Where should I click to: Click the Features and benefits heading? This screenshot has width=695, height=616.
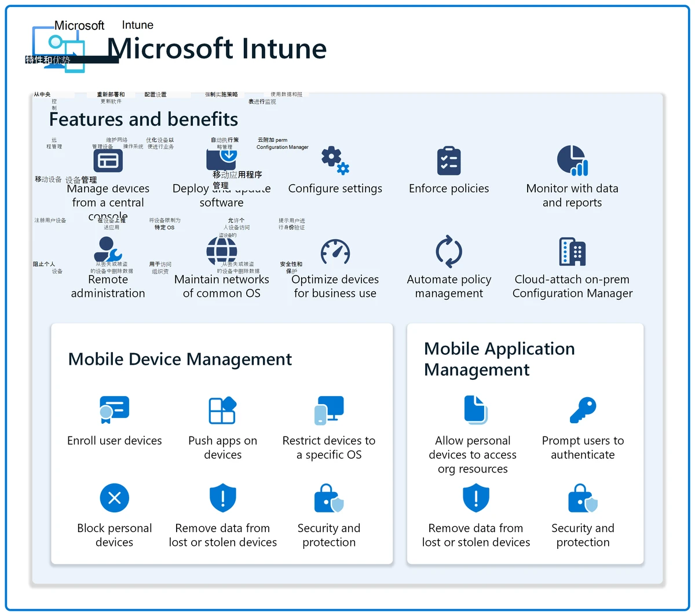tap(144, 119)
